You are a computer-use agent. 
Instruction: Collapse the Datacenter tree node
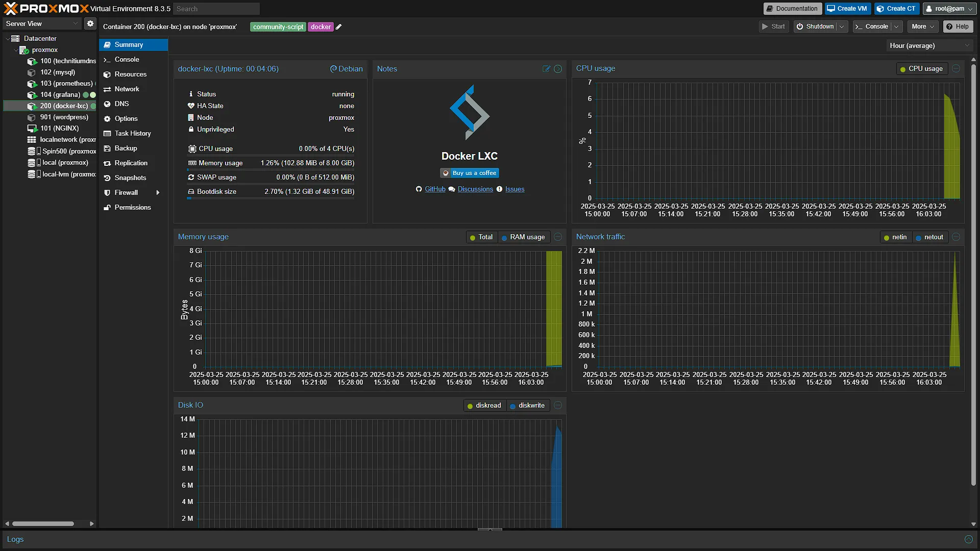tap(7, 38)
